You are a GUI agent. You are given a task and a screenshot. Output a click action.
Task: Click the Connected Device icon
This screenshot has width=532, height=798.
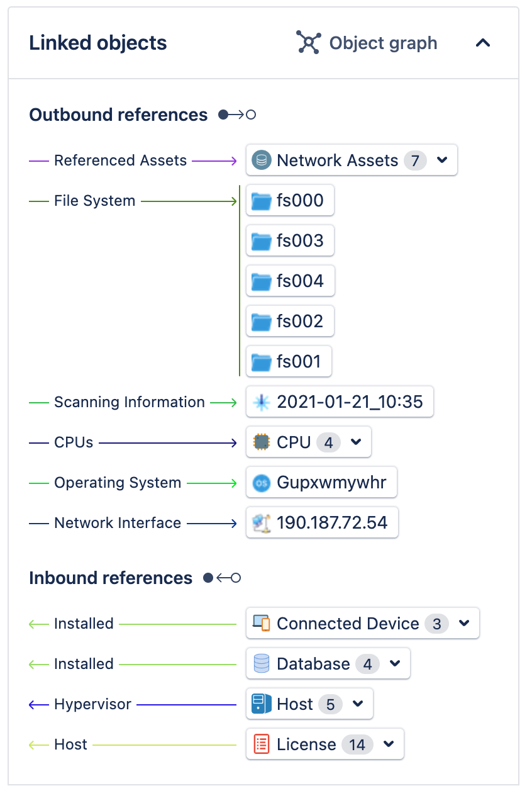[261, 623]
